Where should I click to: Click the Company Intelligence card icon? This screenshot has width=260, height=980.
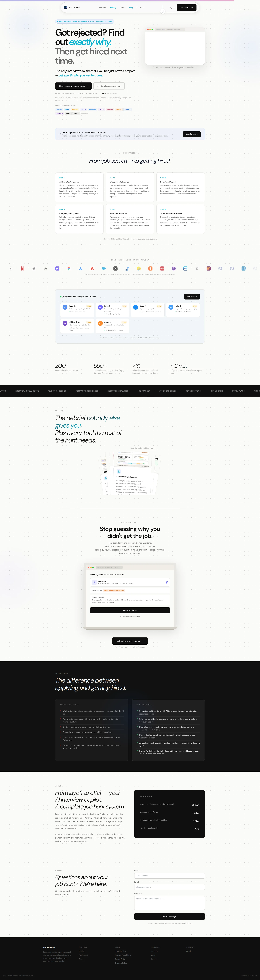point(119,471)
